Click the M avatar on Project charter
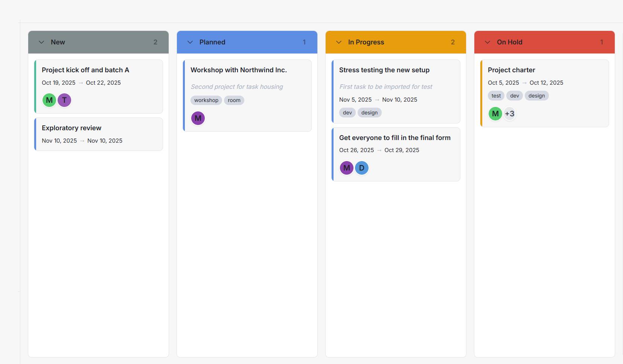 495,113
